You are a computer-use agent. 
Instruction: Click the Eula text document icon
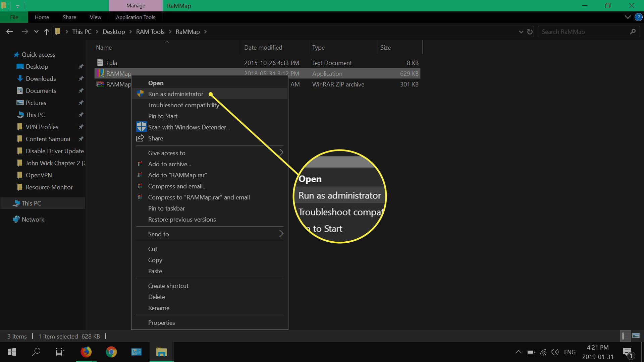100,62
